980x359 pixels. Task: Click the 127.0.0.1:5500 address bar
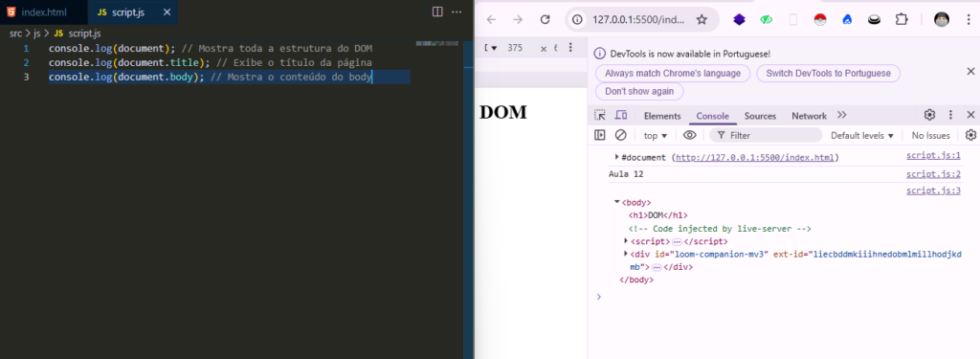coord(638,19)
